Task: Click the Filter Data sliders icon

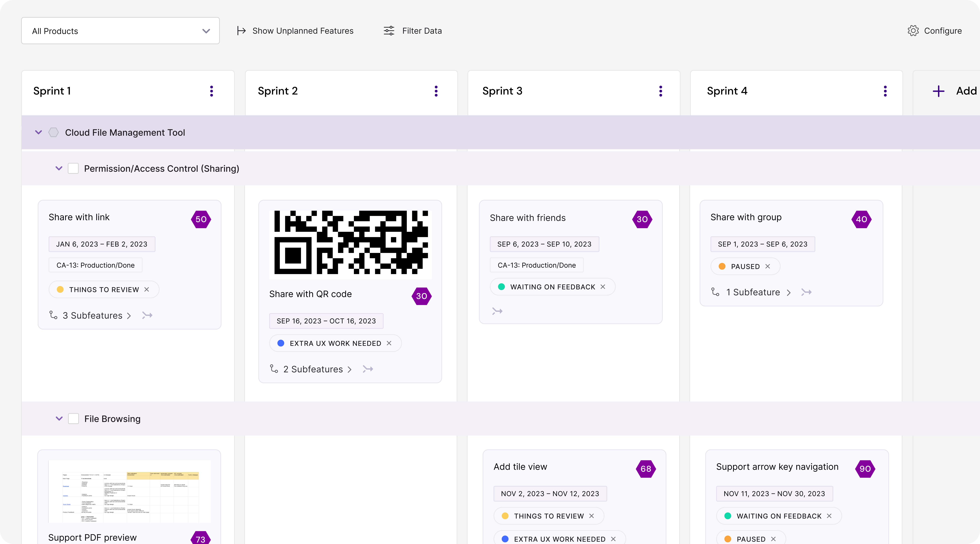Action: (389, 31)
